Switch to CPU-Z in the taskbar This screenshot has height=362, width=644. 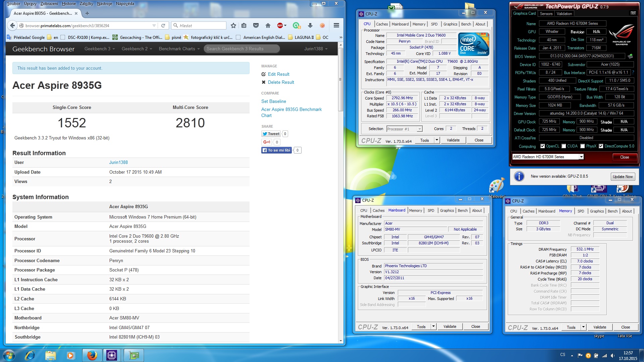(112, 355)
